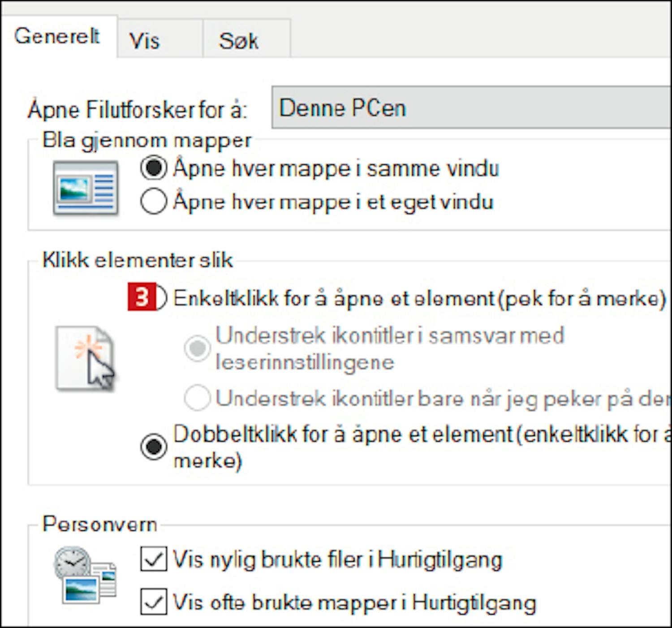Screen dimensions: 672x628
Task: Select 'Understrek ikontitler i samsvar med leserinnstillingene'
Action: (x=197, y=348)
